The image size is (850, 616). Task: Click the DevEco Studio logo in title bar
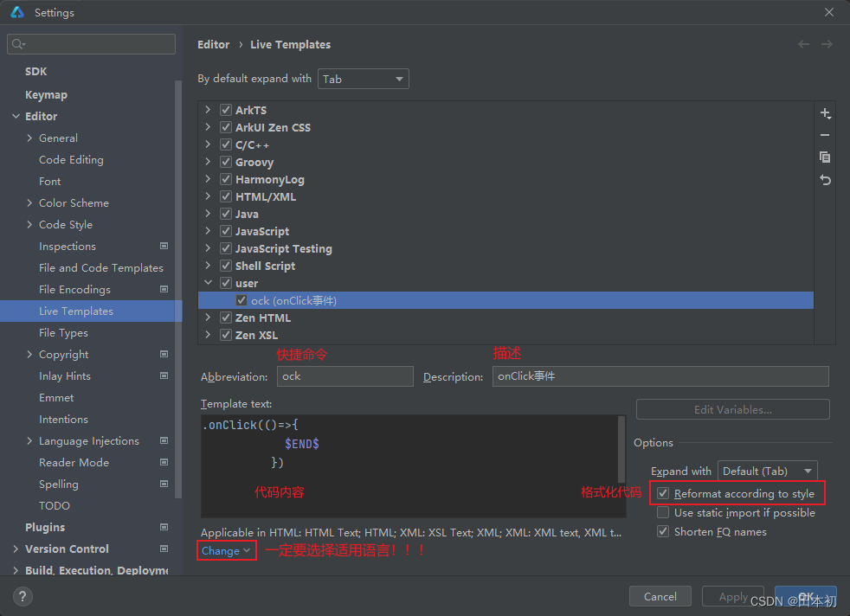point(17,12)
